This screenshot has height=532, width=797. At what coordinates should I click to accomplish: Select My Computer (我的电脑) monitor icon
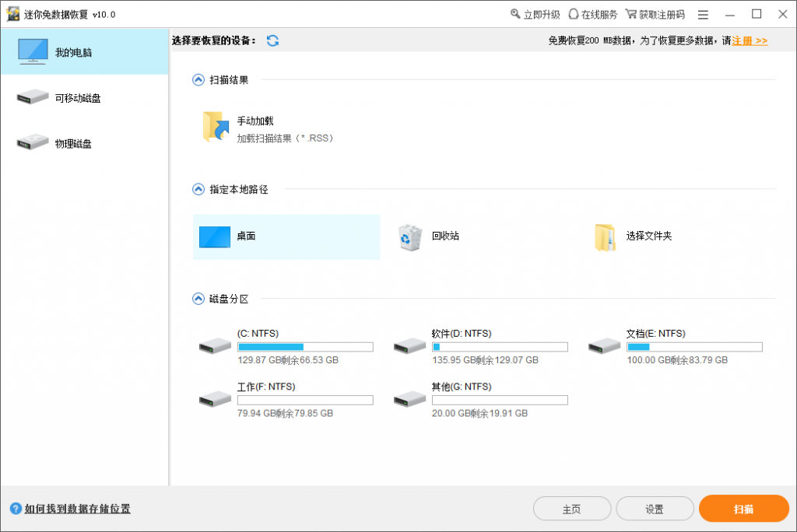coord(33,51)
